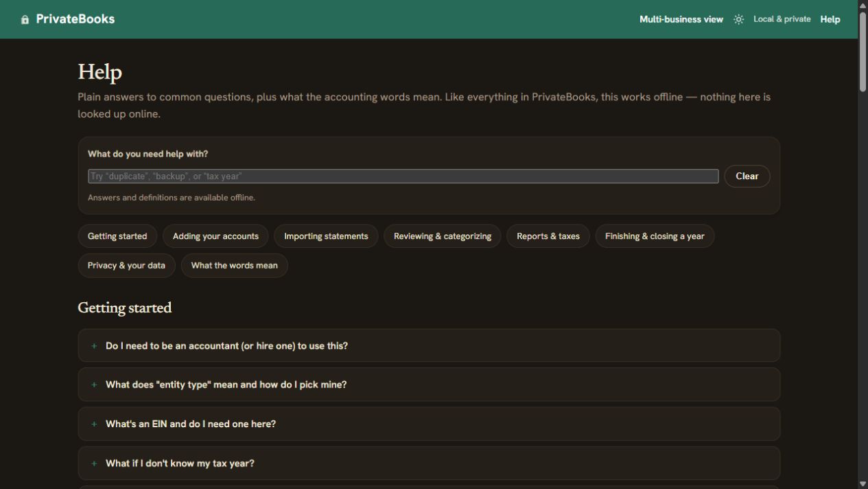The height and width of the screenshot is (489, 868).
Task: Expand the accountant question
Action: 429,345
